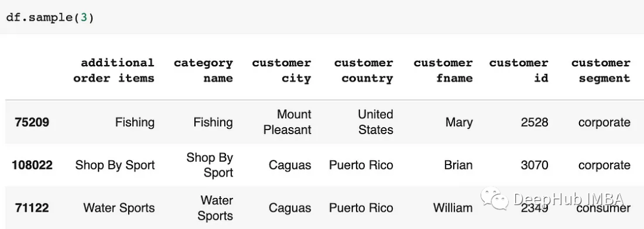Click row index 108022
This screenshot has width=644, height=229.
(32, 165)
